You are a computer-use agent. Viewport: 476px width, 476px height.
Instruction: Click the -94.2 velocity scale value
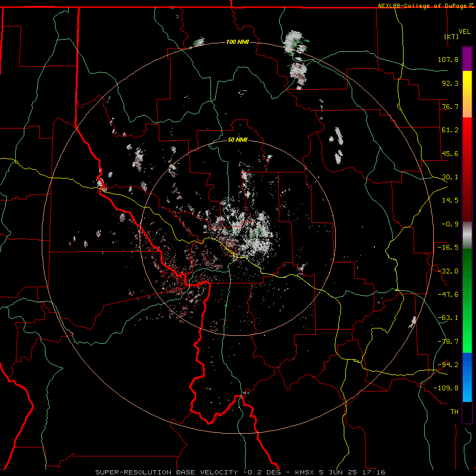click(x=448, y=365)
